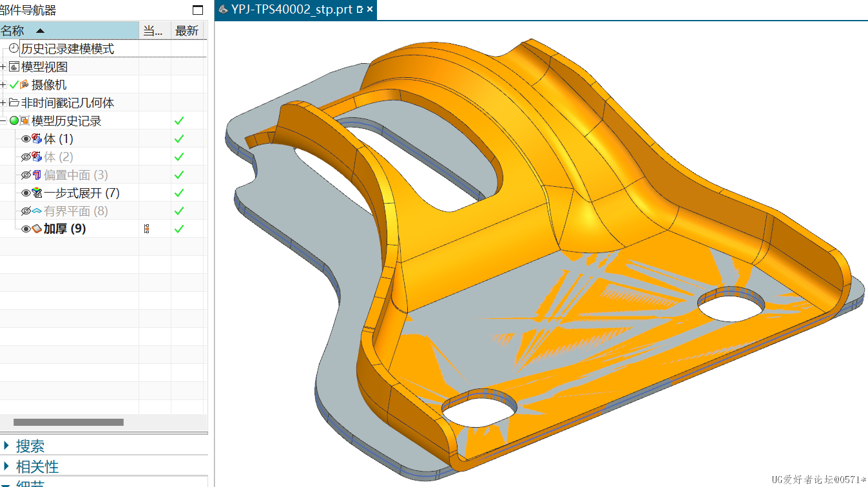
Task: Float the YPJ-TPS40002_stp.prt tab with its undock icon
Action: coord(360,10)
